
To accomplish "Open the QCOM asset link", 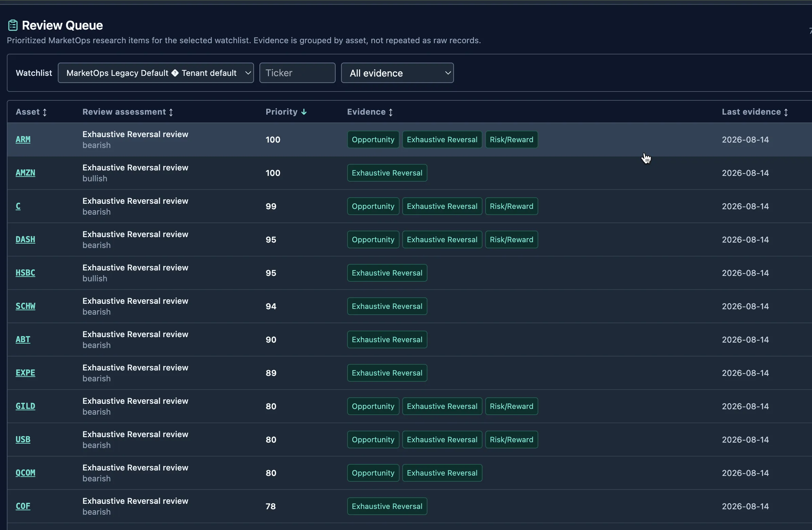I will 25,473.
